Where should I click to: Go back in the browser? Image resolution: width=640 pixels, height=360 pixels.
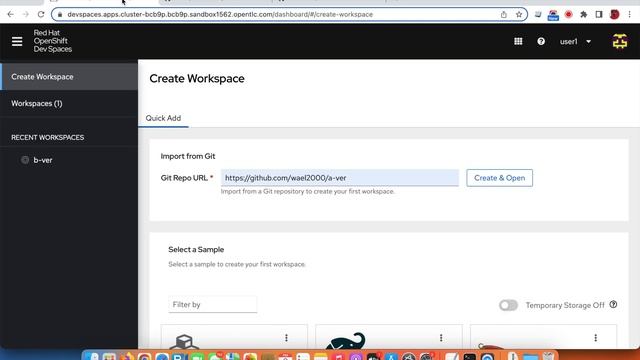11,14
